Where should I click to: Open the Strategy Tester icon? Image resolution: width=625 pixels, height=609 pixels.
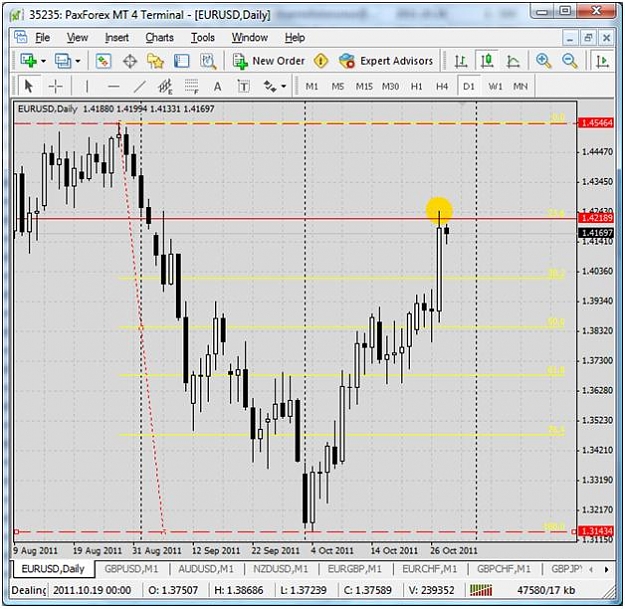tap(208, 61)
